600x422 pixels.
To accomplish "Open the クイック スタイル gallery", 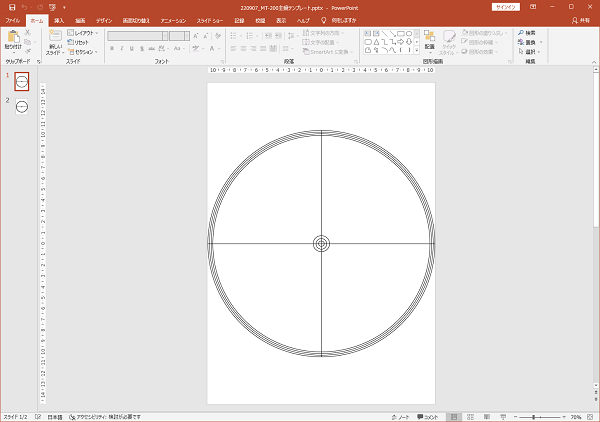I will 448,42.
